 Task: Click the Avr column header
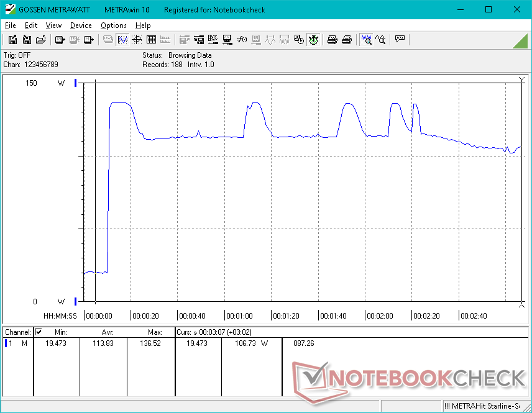(x=108, y=332)
